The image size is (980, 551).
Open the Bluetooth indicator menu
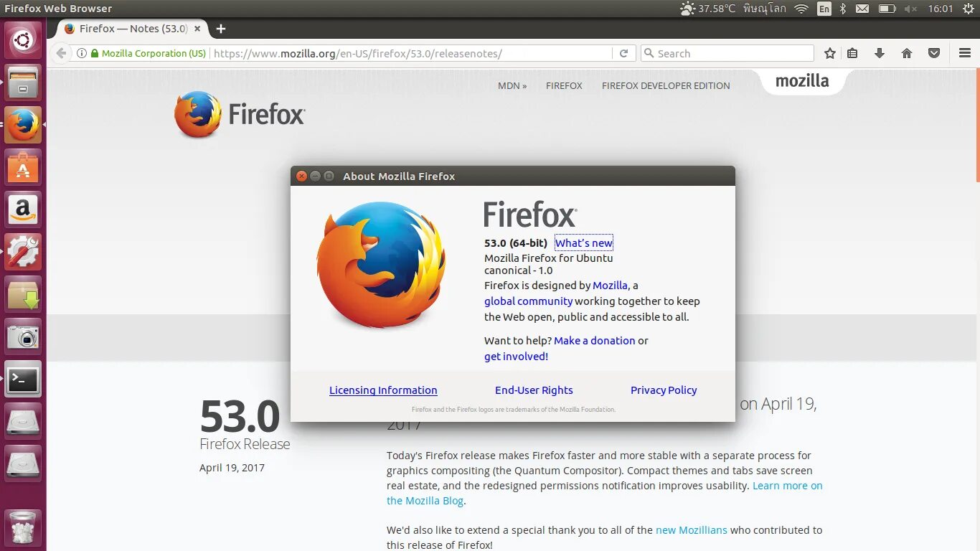[843, 9]
